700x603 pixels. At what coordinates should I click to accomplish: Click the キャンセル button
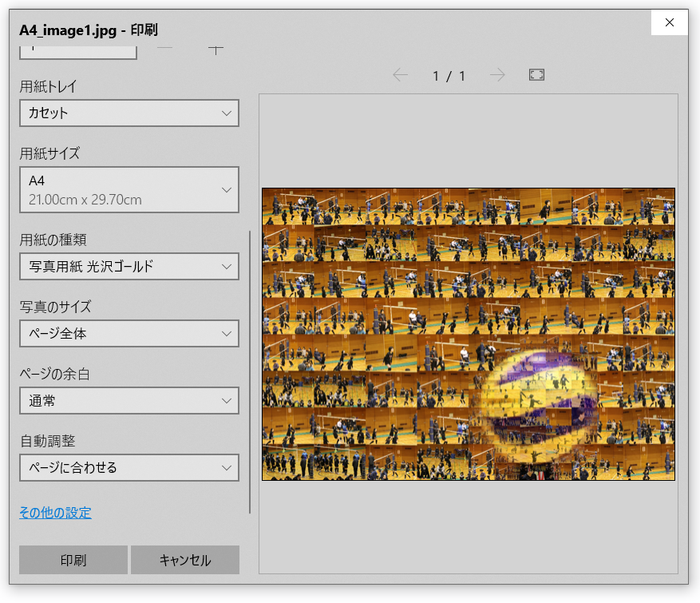tap(185, 560)
